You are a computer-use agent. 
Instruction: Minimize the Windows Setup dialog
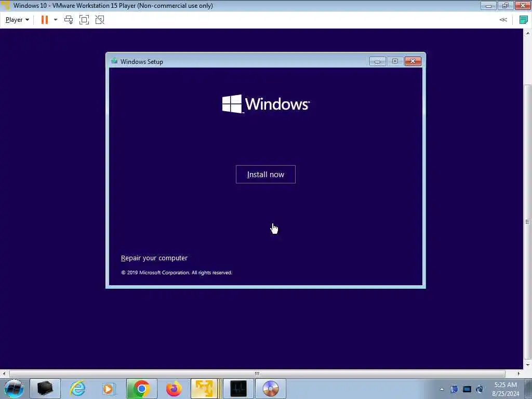(x=377, y=61)
